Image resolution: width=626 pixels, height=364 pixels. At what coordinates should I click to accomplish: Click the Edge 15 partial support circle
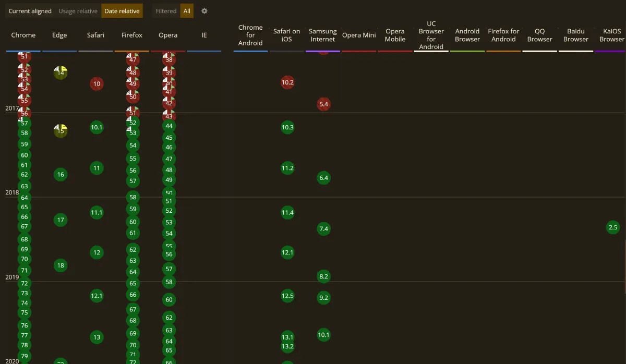coord(61,131)
